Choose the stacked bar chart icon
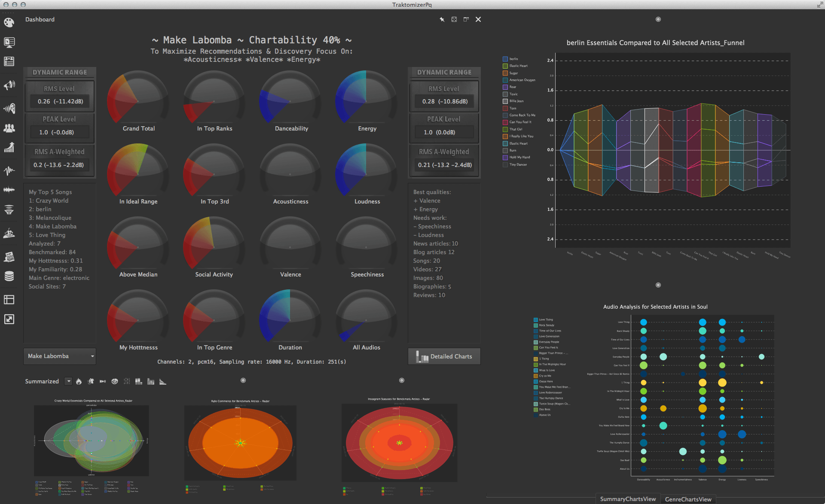Viewport: 825px width, 504px height. click(138, 381)
